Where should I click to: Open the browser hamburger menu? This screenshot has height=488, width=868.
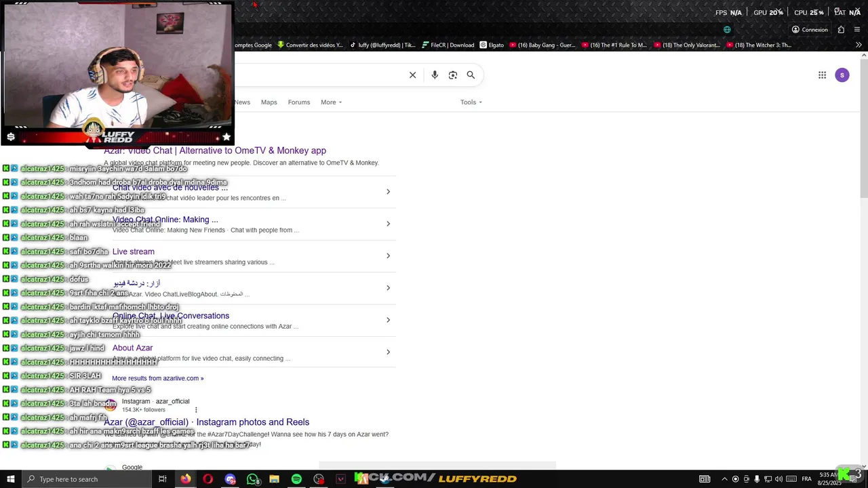pyautogui.click(x=858, y=30)
